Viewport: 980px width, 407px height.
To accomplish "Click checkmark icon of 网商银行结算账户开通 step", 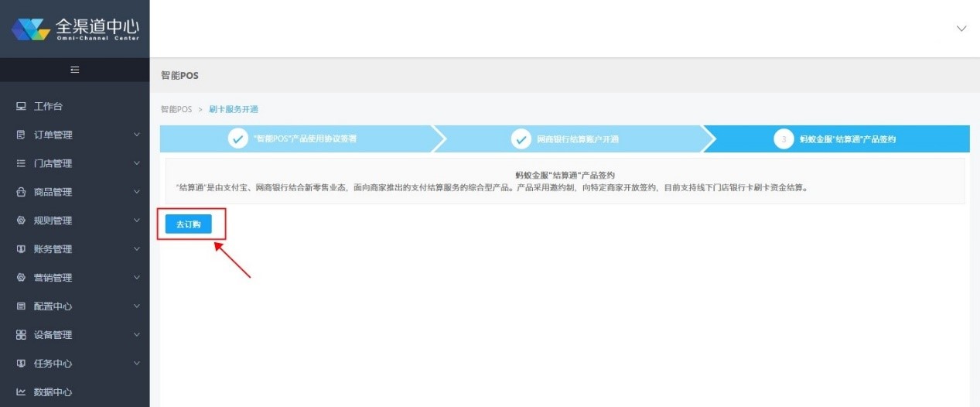I will 521,139.
